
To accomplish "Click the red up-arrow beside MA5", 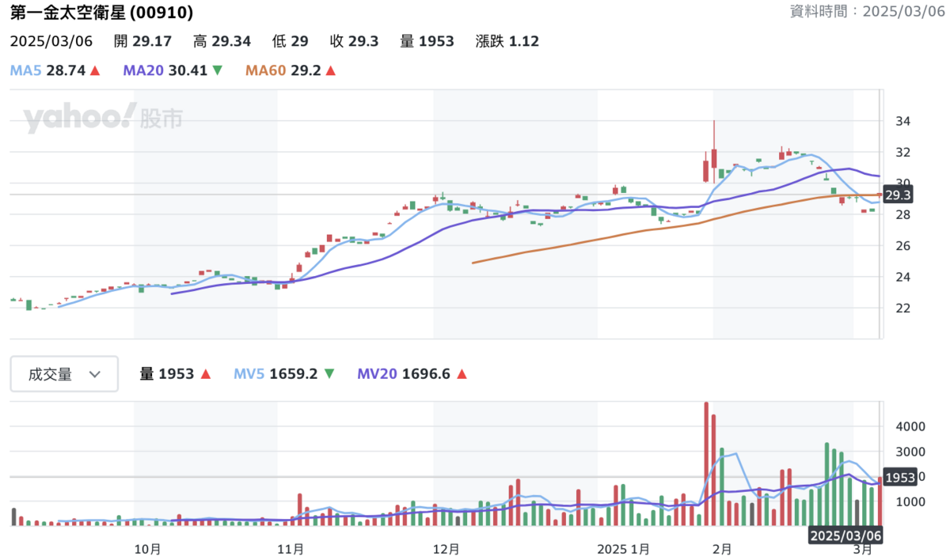I will 96,70.
